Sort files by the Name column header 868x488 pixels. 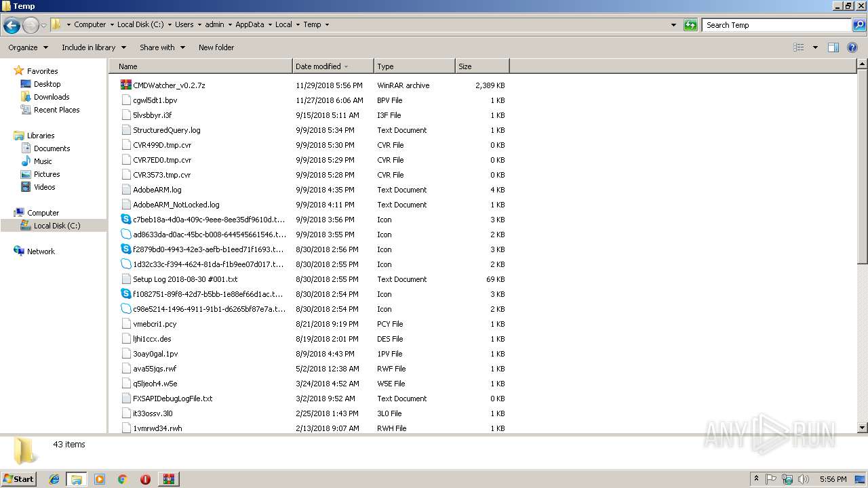tap(200, 66)
